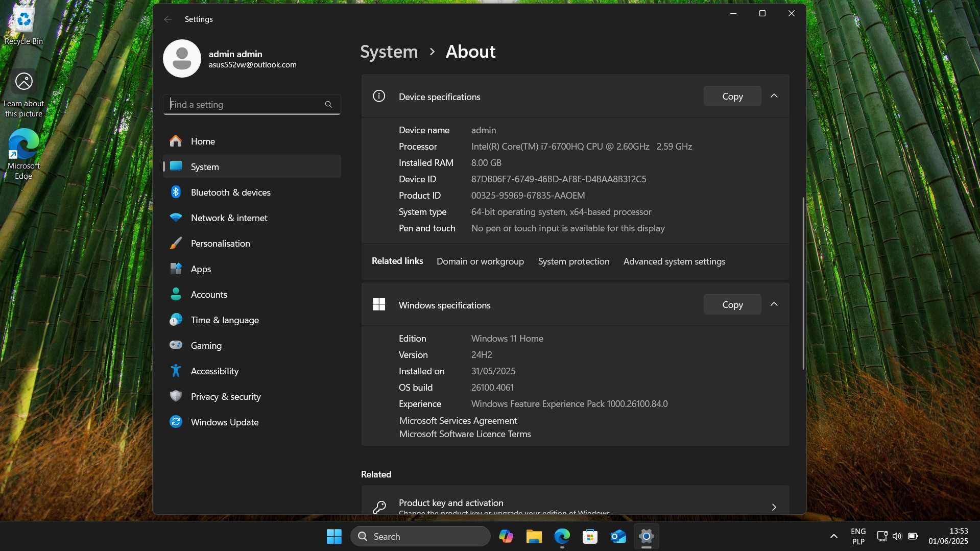Open Microsoft Services Agreement link

458,420
